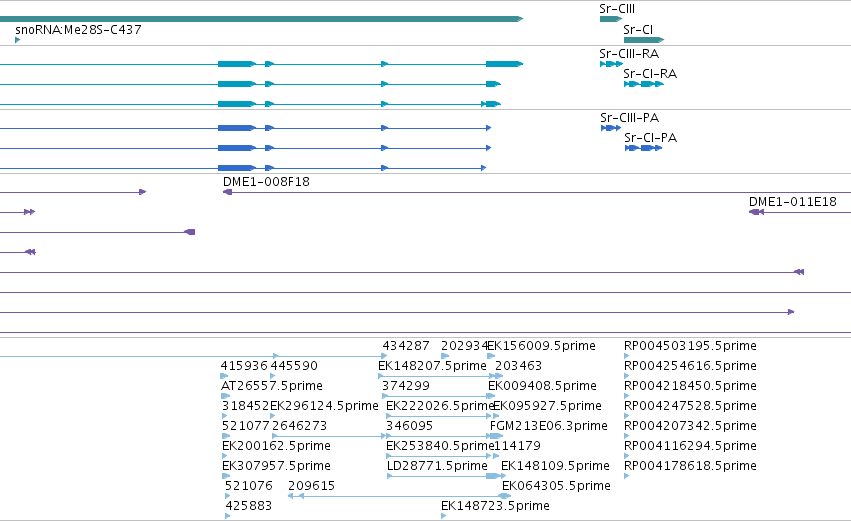Viewport: 851px width, 521px height.
Task: Click the Sr-CI-PA protein label
Action: 651,138
